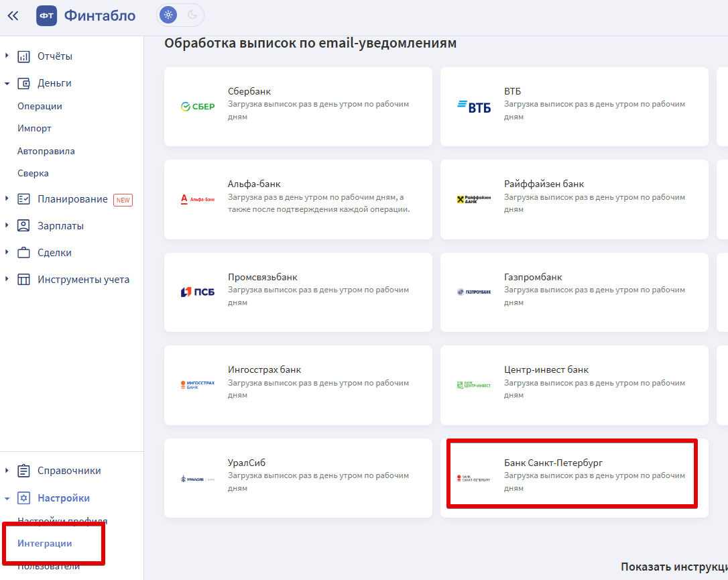Click the Альфа-банк card description text

pyautogui.click(x=319, y=203)
